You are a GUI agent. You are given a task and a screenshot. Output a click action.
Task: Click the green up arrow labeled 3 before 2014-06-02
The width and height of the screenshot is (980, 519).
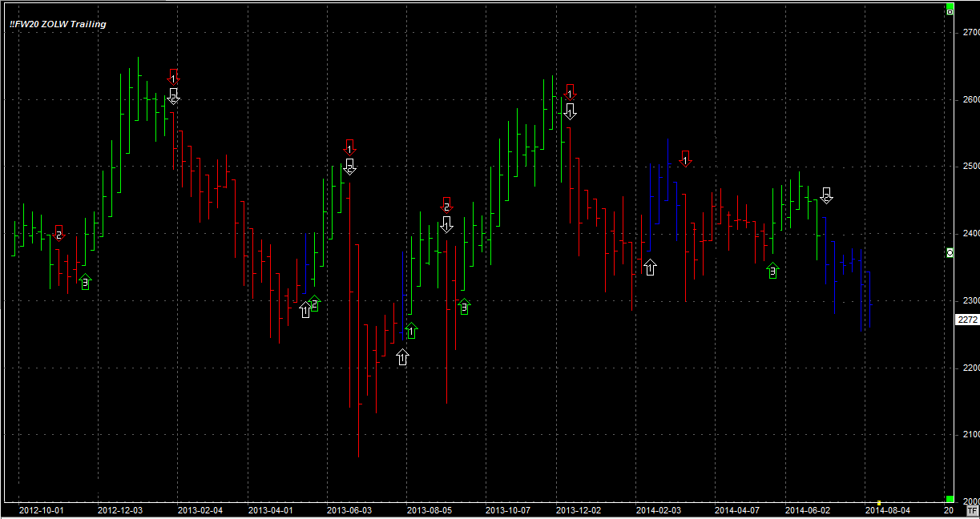pyautogui.click(x=772, y=271)
